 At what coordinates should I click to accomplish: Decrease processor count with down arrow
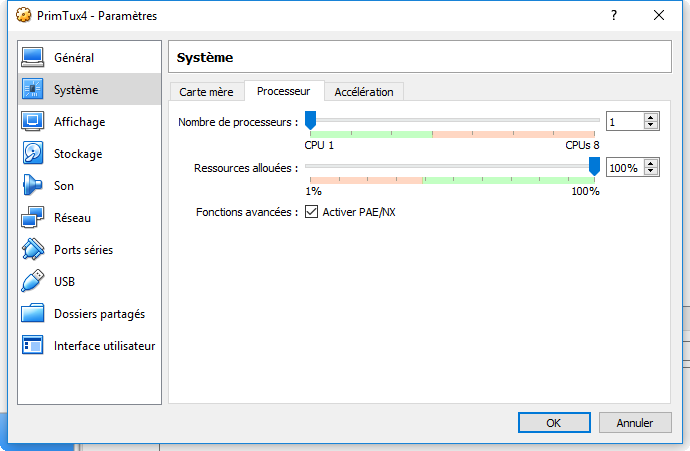point(651,125)
